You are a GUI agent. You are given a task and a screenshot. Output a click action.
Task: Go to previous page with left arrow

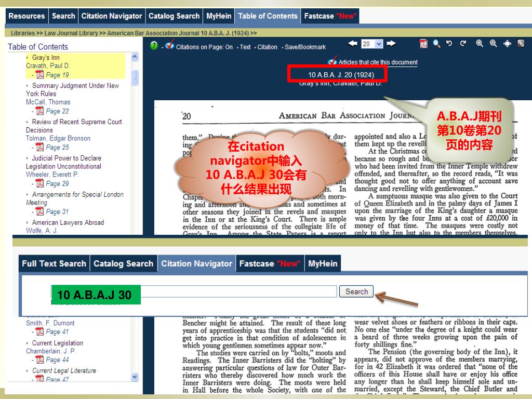[x=353, y=44]
